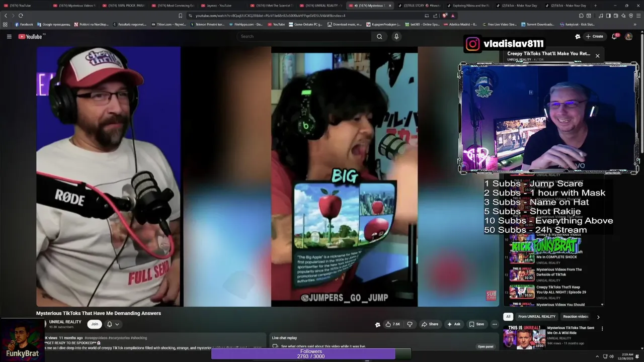644x362 pixels.
Task: Open the video more actions ellipsis
Action: point(495,324)
